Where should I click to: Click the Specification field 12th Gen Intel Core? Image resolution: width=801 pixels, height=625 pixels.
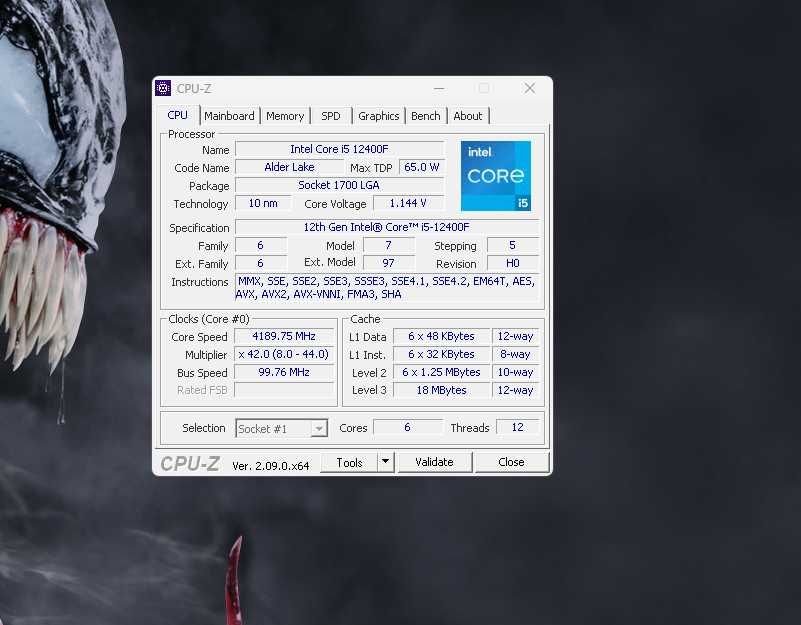coord(387,227)
